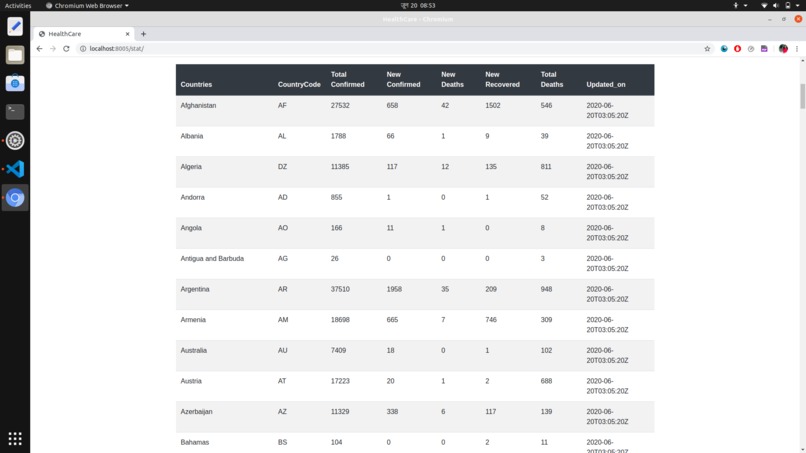Select the Azerbaijan country cell
The height and width of the screenshot is (453, 806).
point(196,412)
